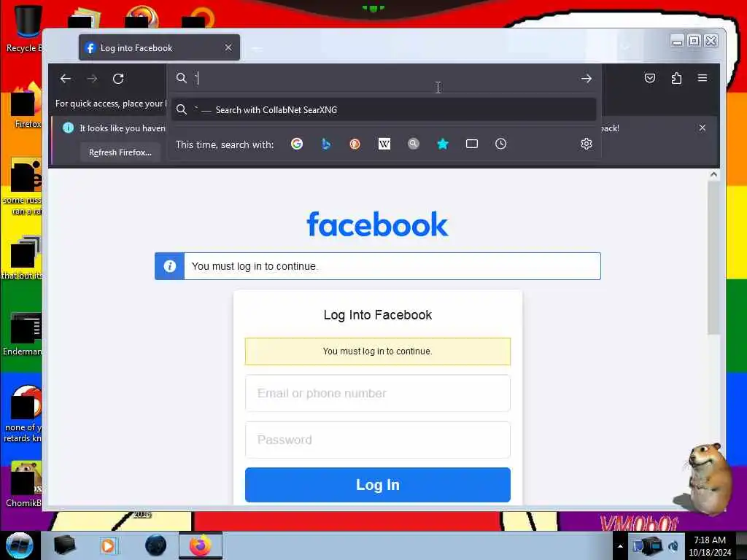This screenshot has width=747, height=560.
Task: Search in Bookmarks star icon
Action: (443, 144)
